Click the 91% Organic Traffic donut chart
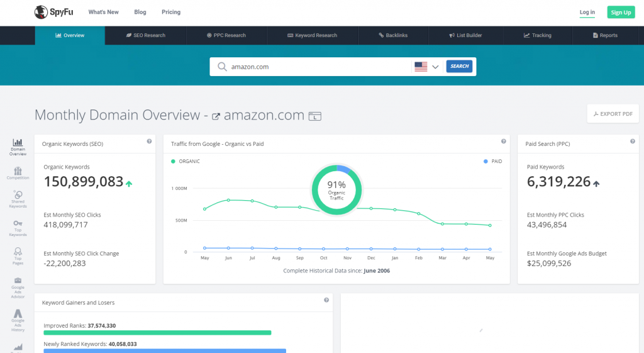Screen dimensions: 644x353 tap(337, 190)
